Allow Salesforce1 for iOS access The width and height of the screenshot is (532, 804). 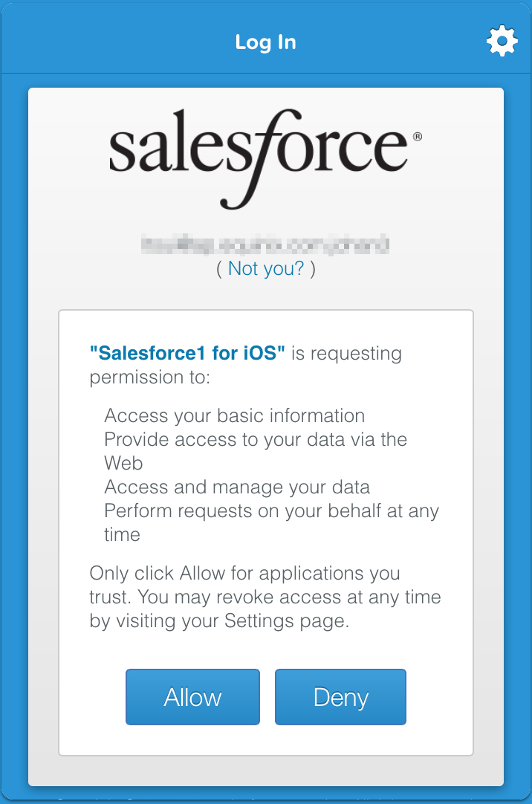click(x=192, y=697)
